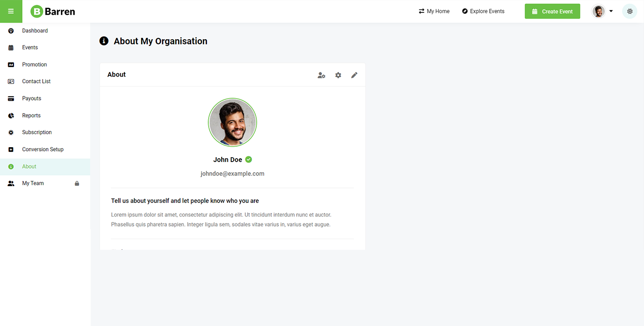The width and height of the screenshot is (644, 326).
Task: Open the user profile dropdown arrow
Action: (611, 12)
